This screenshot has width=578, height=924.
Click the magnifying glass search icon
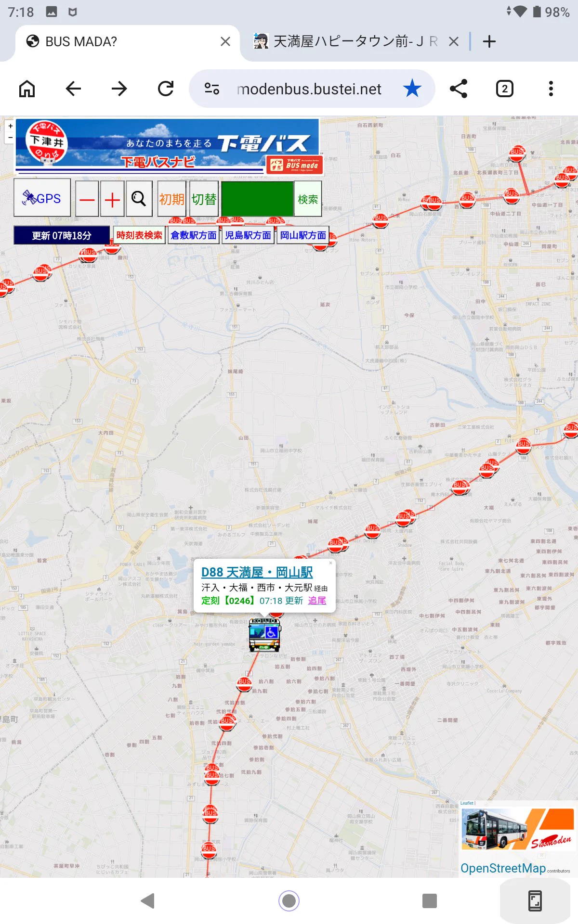[139, 199]
